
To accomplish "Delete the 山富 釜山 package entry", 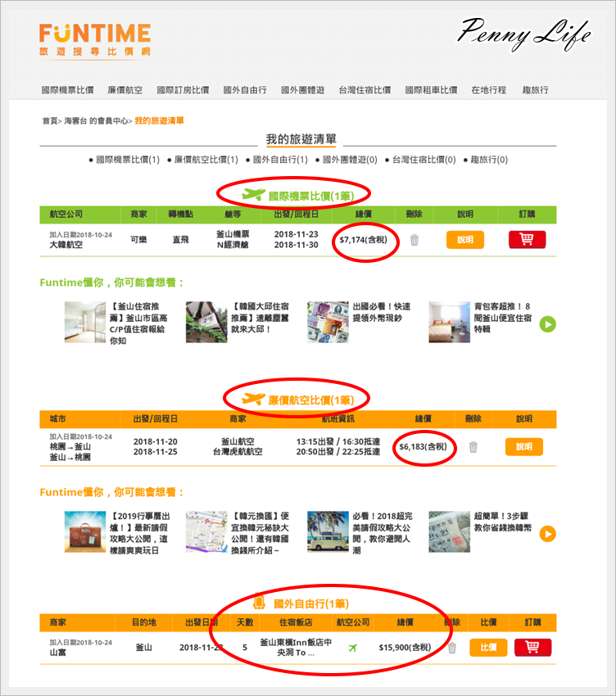I will point(452,648).
